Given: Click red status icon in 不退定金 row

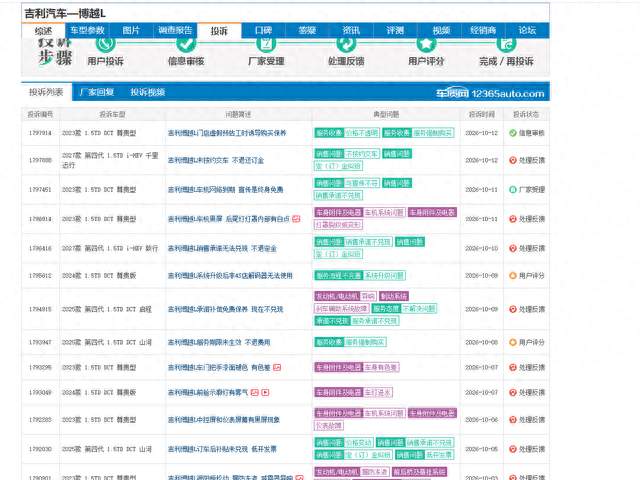Looking at the screenshot, I should pos(513,248).
